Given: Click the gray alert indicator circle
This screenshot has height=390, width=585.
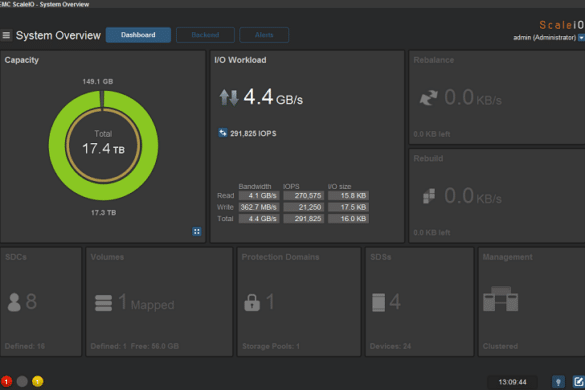Looking at the screenshot, I should pyautogui.click(x=22, y=381).
